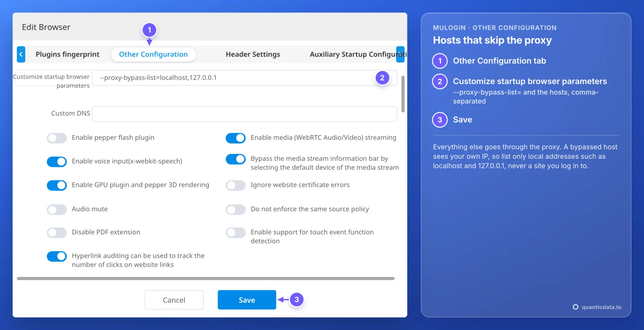Turn off the Hyperlink auditing toggle
Screen dimensions: 644x330
pos(57,256)
